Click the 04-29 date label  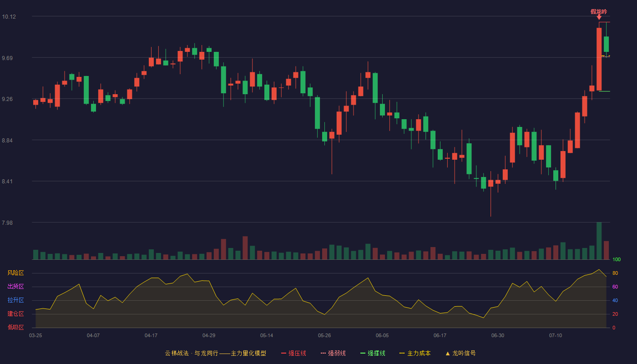pyautogui.click(x=209, y=335)
